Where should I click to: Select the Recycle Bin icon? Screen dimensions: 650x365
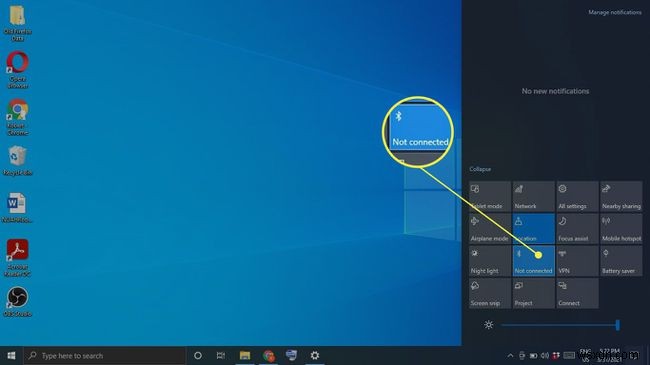coord(17,161)
